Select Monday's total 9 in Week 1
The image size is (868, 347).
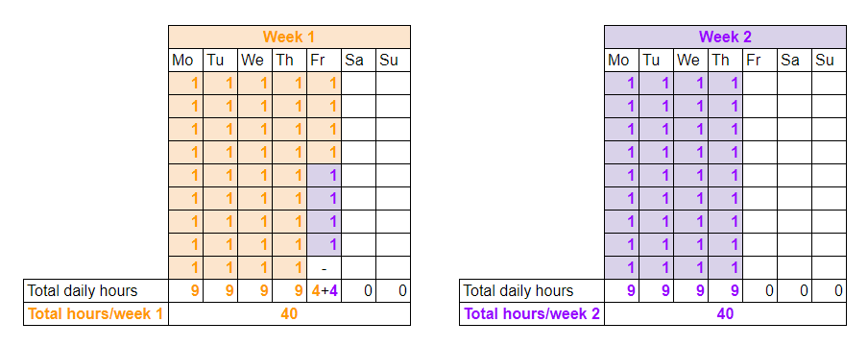tap(186, 291)
